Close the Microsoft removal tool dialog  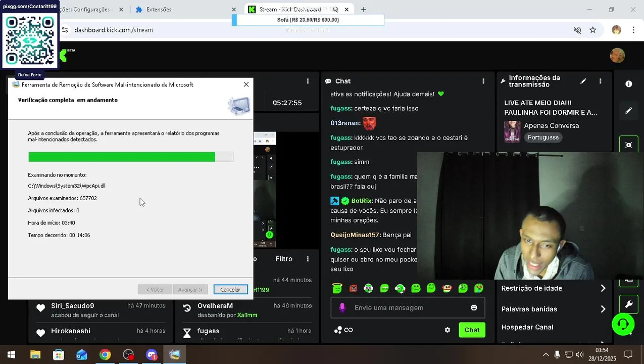[x=246, y=84]
